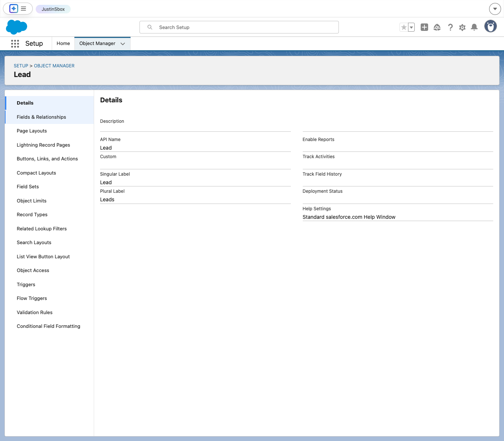Open Record Types
This screenshot has height=441, width=504.
coord(49,215)
